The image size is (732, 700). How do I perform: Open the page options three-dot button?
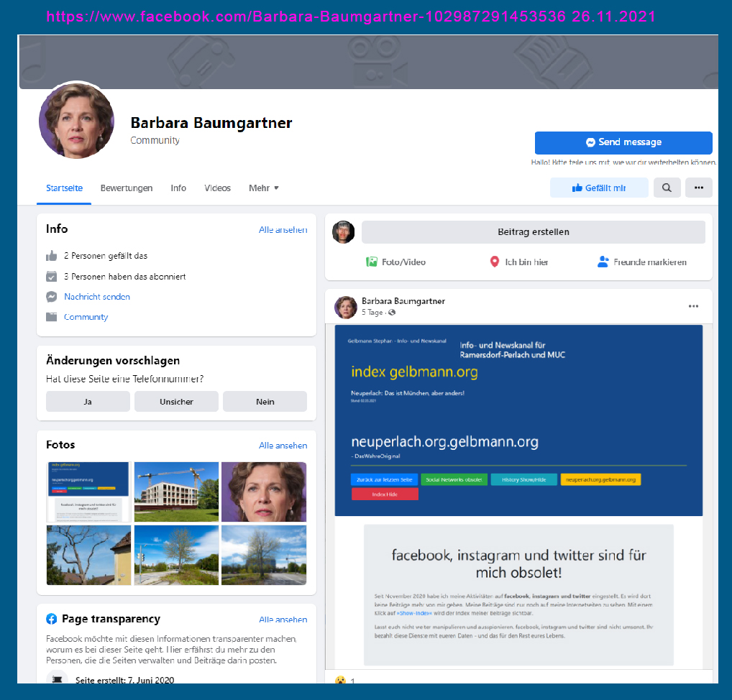[x=698, y=188]
